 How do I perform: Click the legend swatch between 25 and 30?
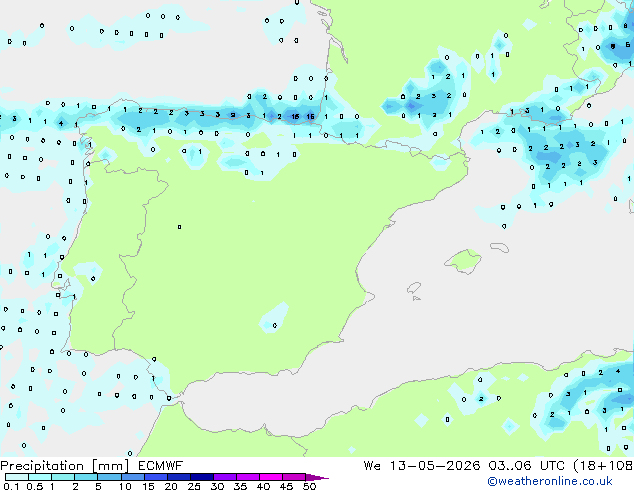point(201,477)
